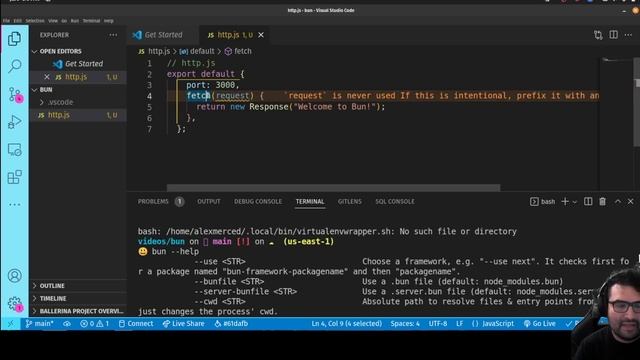
Task: Click the #61dafb color status item
Action: [231, 324]
